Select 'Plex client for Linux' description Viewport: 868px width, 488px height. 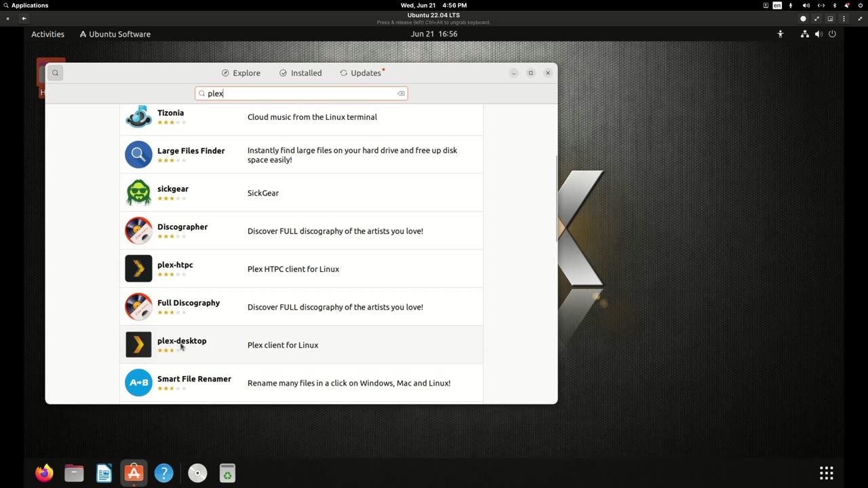coord(283,345)
